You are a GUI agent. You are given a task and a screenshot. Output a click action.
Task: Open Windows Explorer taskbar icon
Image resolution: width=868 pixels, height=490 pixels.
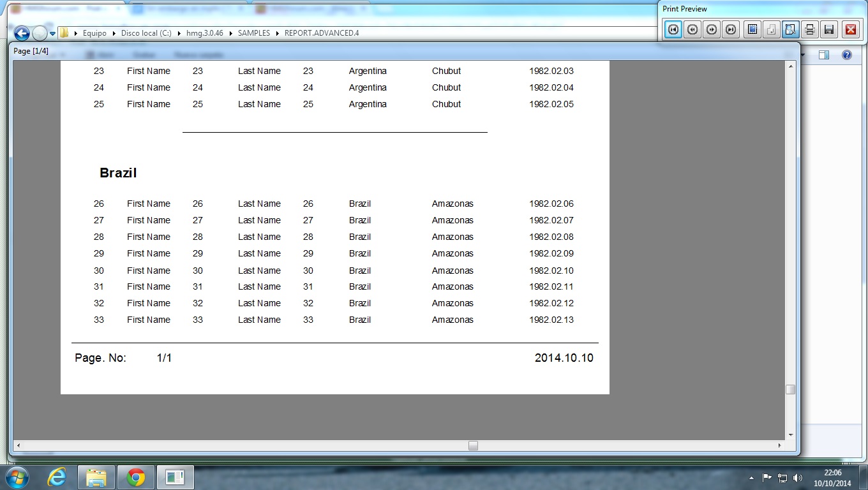pos(96,477)
